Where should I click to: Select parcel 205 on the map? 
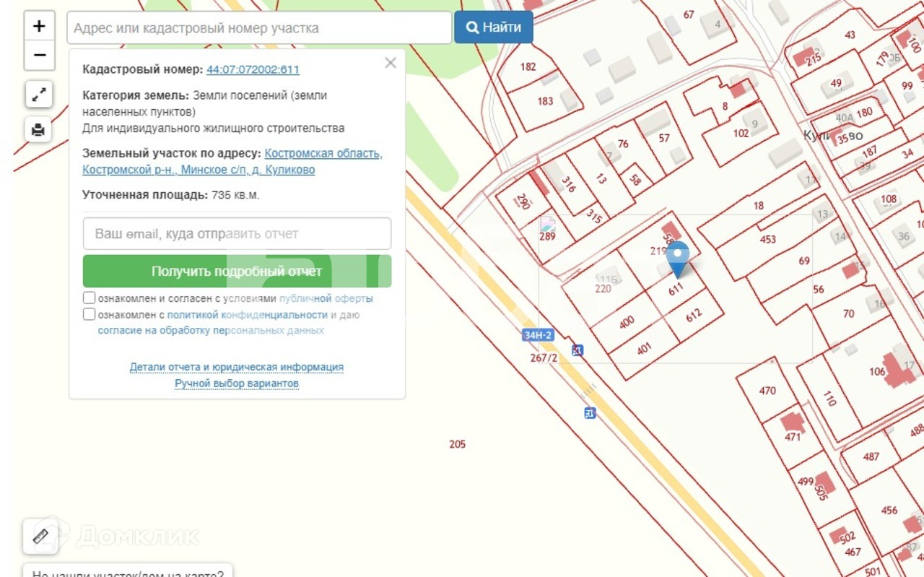coord(458,444)
